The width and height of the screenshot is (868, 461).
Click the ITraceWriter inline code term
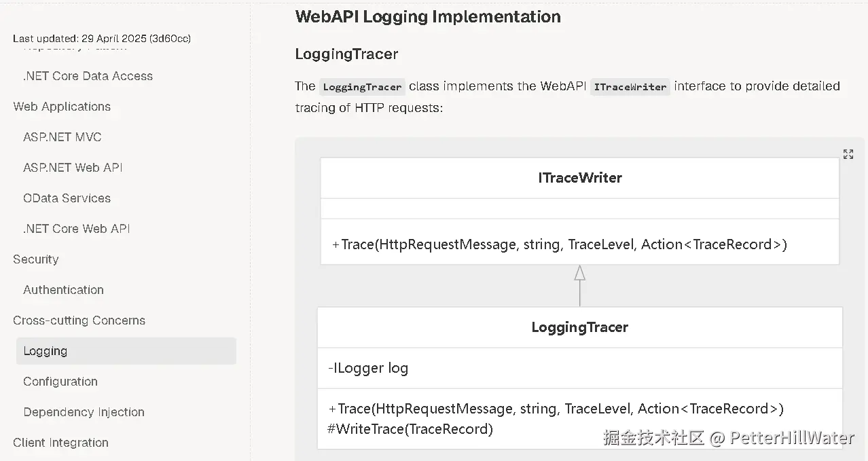(x=630, y=87)
